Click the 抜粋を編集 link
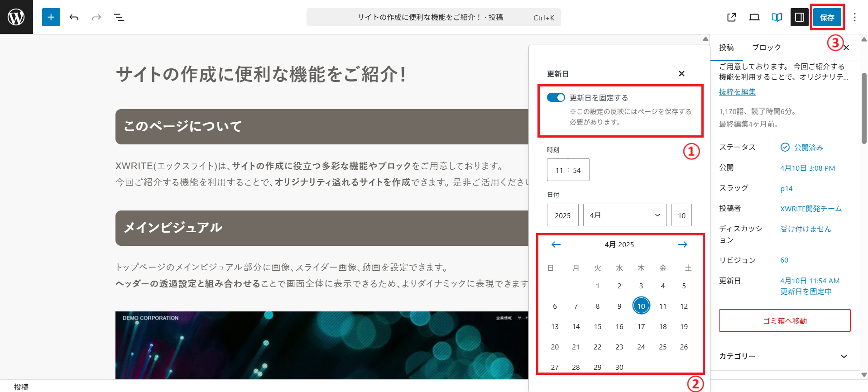The image size is (868, 392). tap(737, 92)
